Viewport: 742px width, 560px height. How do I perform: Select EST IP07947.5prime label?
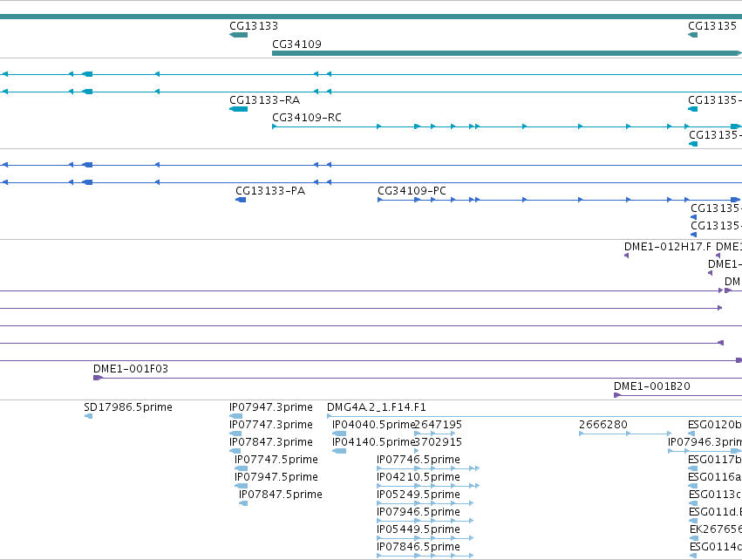[x=276, y=477]
